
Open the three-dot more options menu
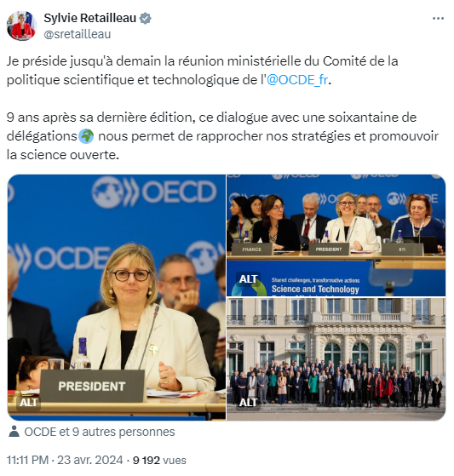(x=438, y=19)
